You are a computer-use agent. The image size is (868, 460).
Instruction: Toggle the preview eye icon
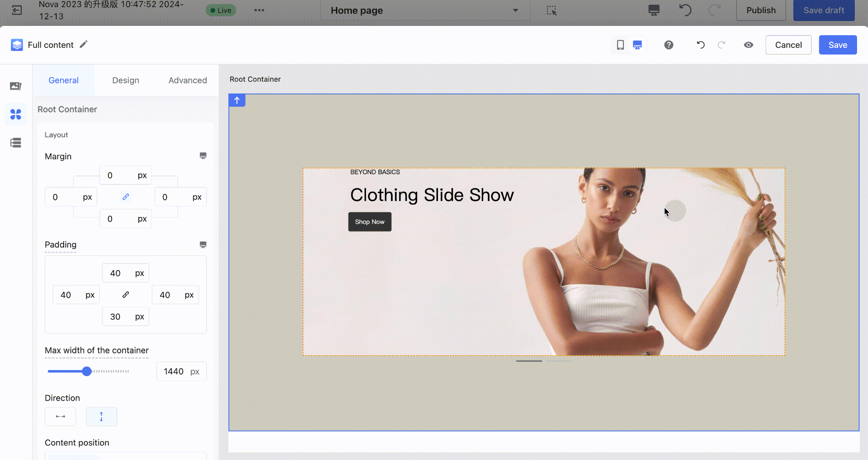click(x=749, y=45)
